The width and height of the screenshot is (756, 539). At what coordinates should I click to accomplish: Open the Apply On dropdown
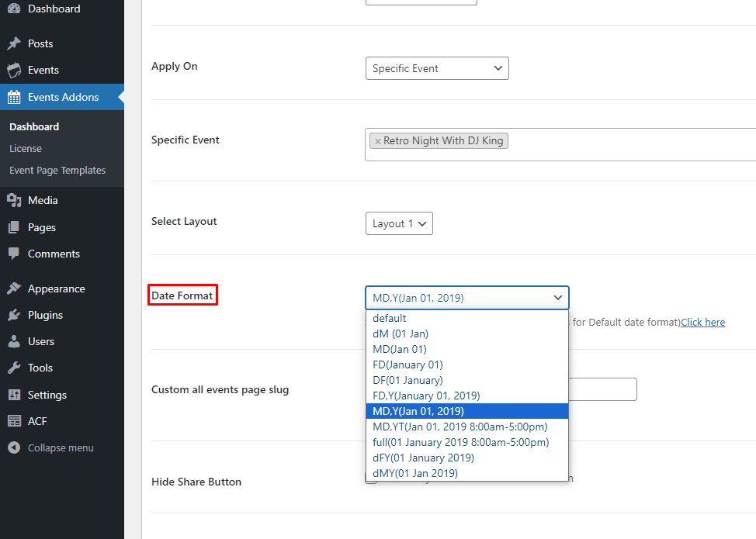436,68
